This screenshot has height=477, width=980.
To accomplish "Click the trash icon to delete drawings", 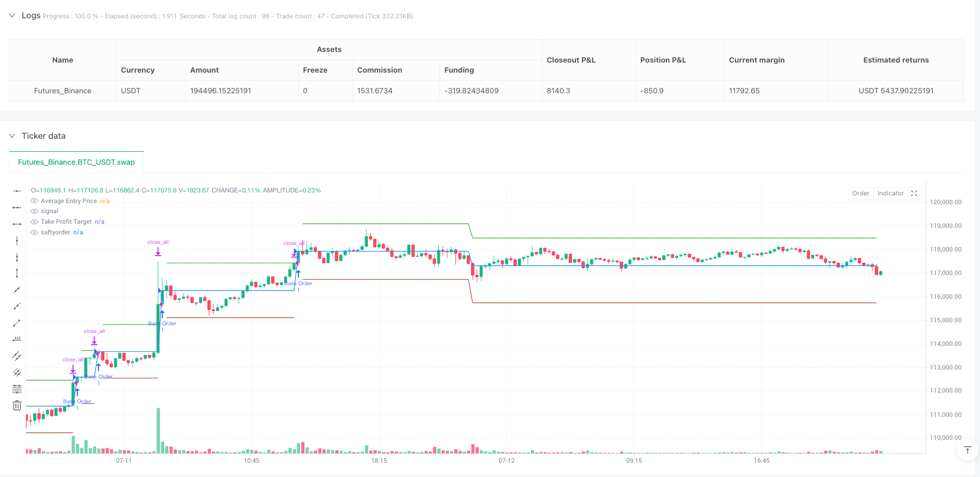I will (17, 406).
